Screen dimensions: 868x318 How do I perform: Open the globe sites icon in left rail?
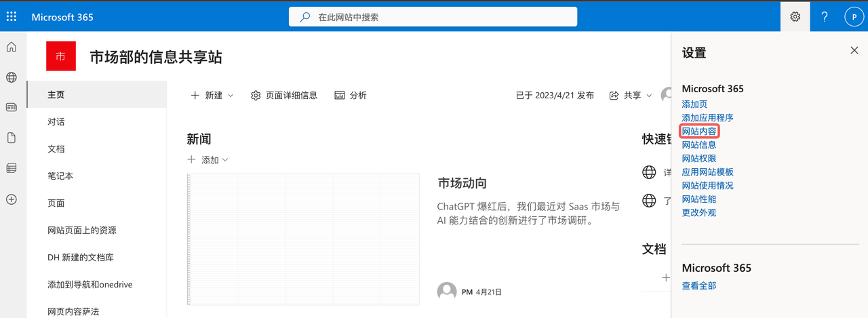12,77
